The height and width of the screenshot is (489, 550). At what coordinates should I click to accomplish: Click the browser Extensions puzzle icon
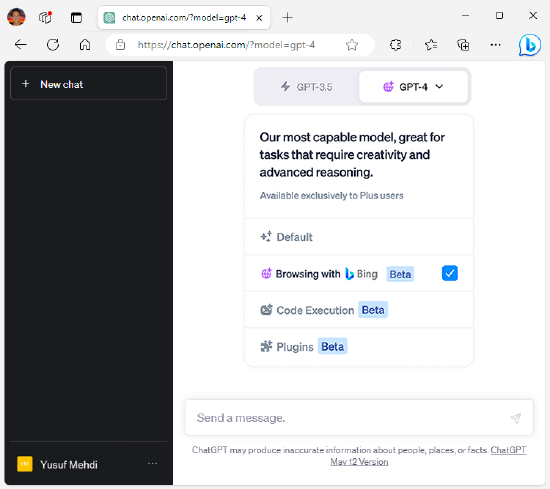click(395, 45)
